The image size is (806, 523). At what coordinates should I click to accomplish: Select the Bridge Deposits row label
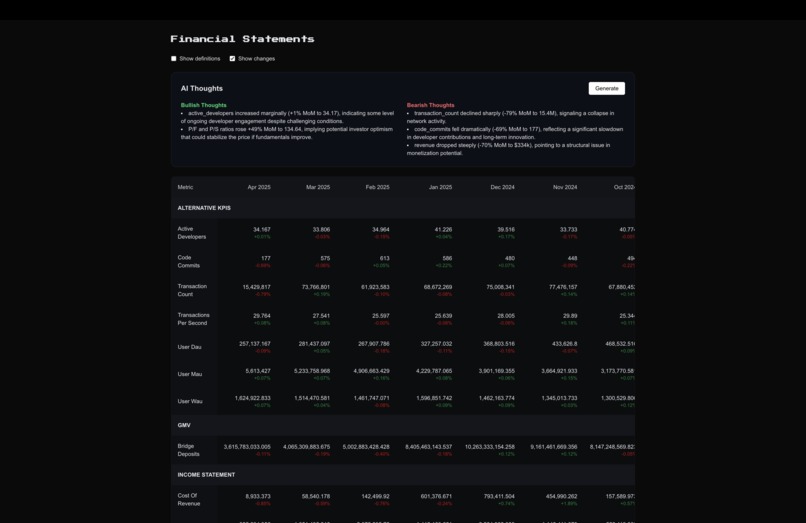pyautogui.click(x=189, y=450)
